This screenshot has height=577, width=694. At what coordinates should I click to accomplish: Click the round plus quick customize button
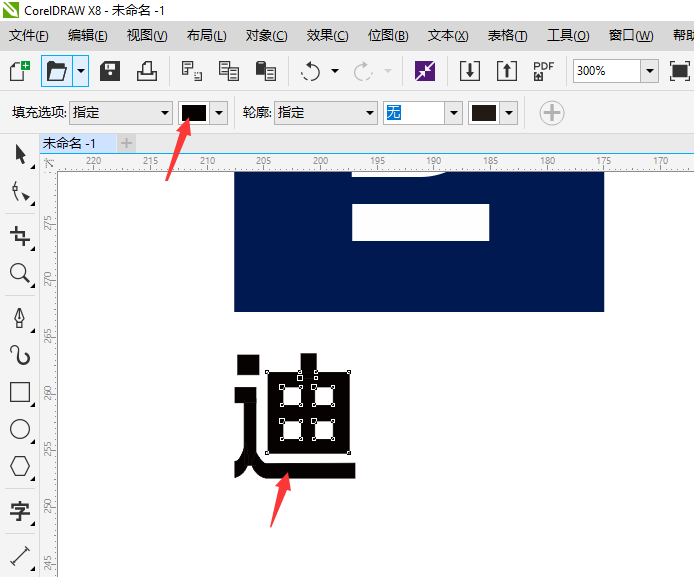pos(552,113)
